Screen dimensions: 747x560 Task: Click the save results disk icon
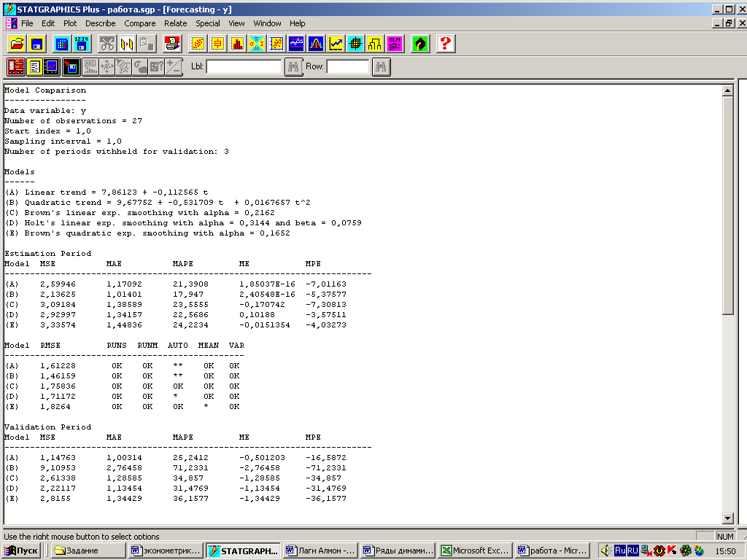point(71,66)
